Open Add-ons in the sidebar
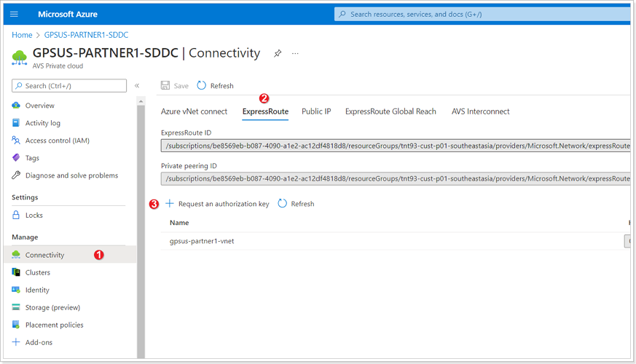 click(39, 342)
